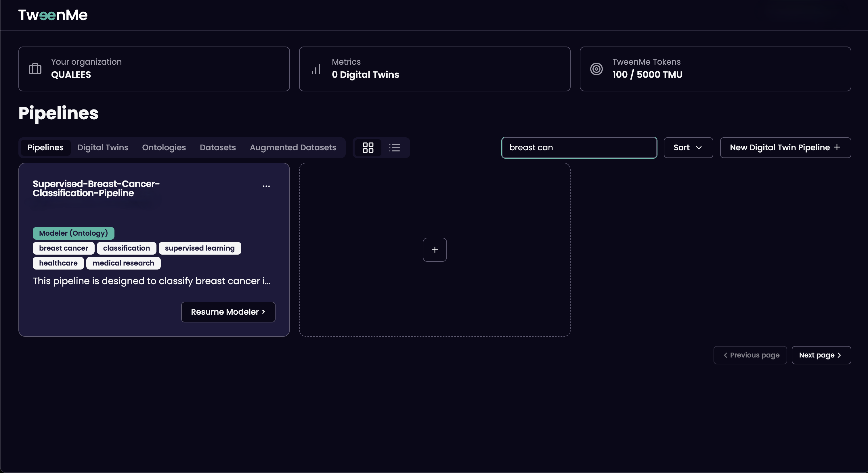Click the 'healthcare' tag
The height and width of the screenshot is (473, 868).
pyautogui.click(x=58, y=263)
